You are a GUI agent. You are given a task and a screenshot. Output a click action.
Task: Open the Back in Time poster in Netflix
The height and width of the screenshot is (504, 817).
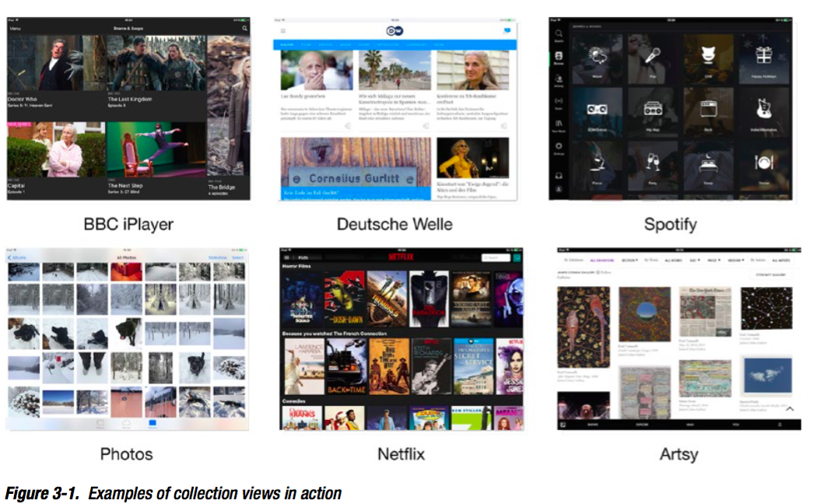346,366
